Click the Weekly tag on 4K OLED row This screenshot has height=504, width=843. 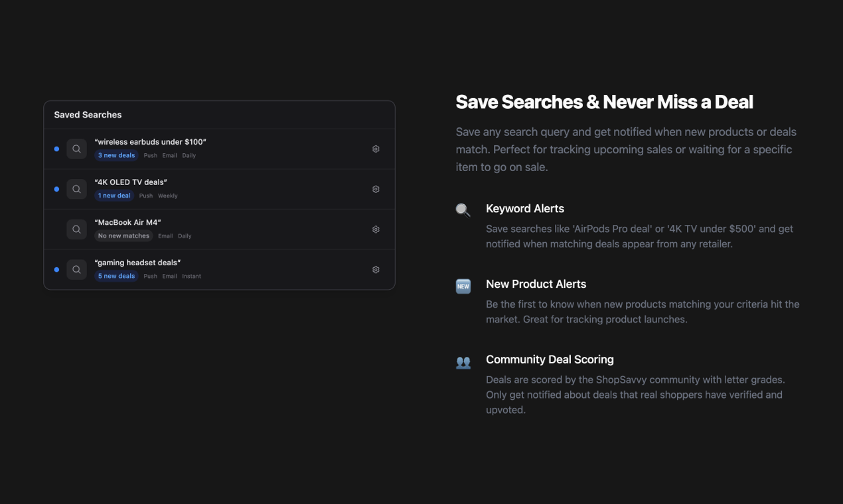(x=168, y=196)
